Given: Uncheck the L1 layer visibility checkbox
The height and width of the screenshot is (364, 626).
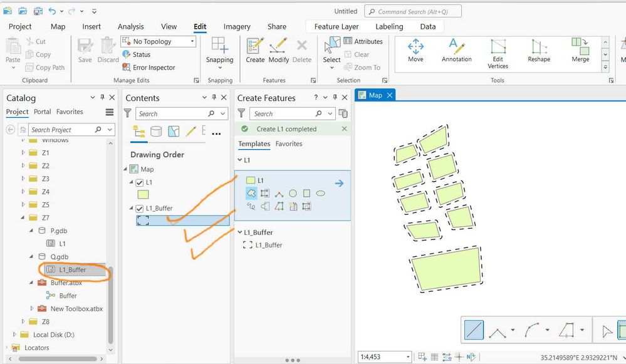Looking at the screenshot, I should [139, 183].
